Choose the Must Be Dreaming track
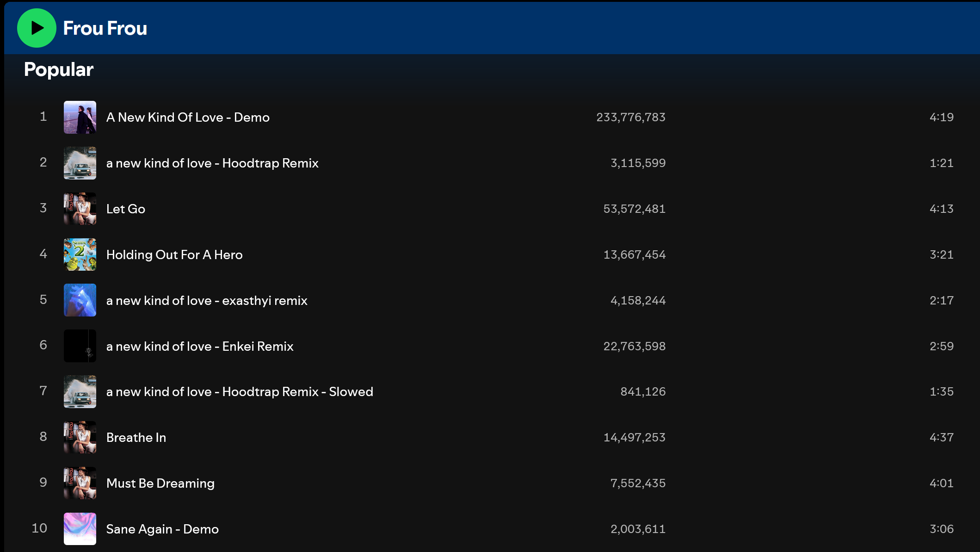 pyautogui.click(x=160, y=483)
